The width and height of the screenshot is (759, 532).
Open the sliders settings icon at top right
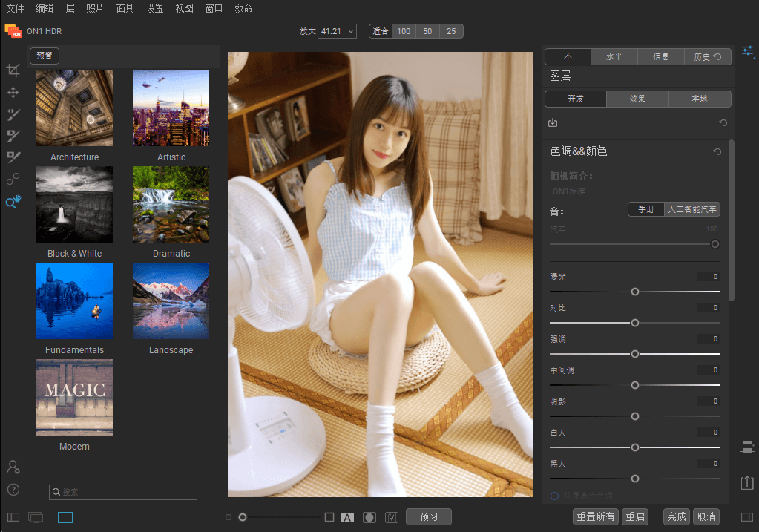click(x=748, y=51)
